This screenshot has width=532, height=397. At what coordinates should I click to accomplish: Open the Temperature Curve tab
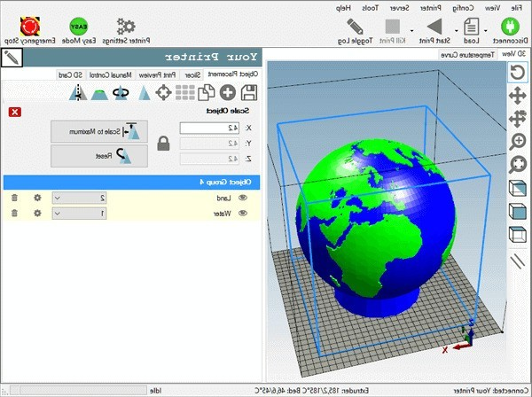point(467,54)
